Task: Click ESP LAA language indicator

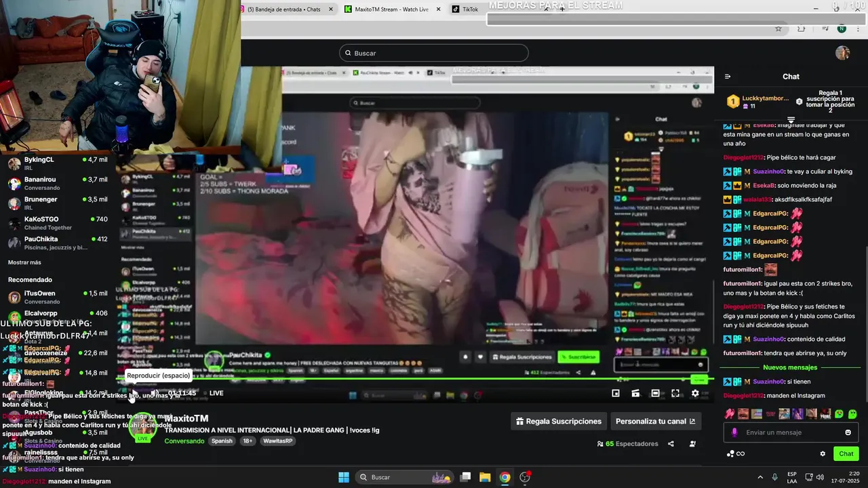Action: click(x=792, y=477)
